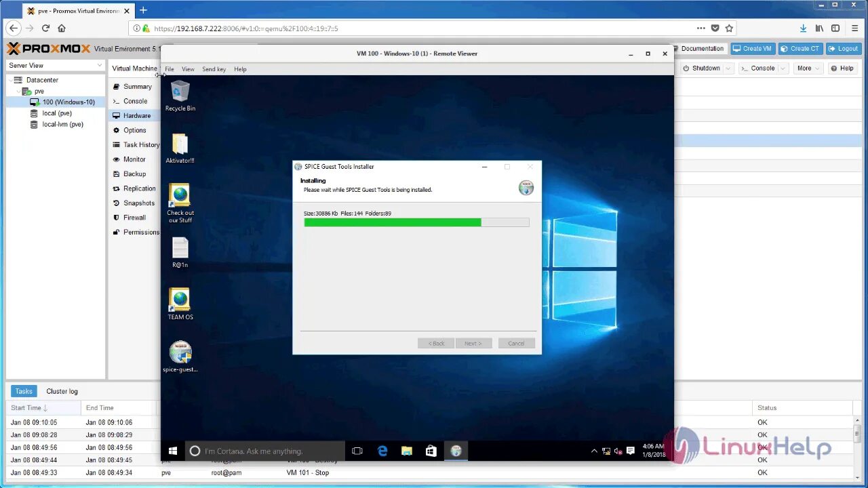Viewport: 868px width, 488px height.
Task: Click Cortana search box
Action: (265, 451)
